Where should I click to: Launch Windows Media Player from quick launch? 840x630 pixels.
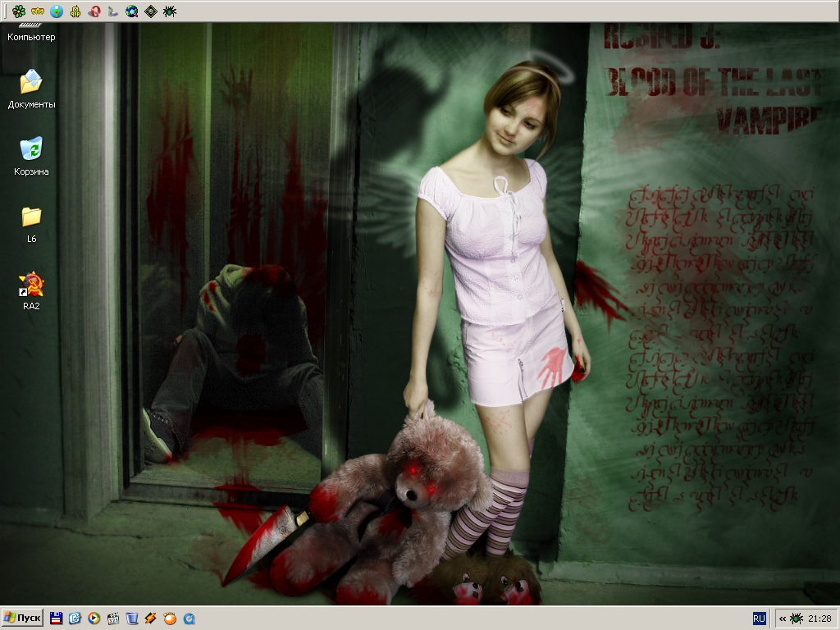pos(94,619)
